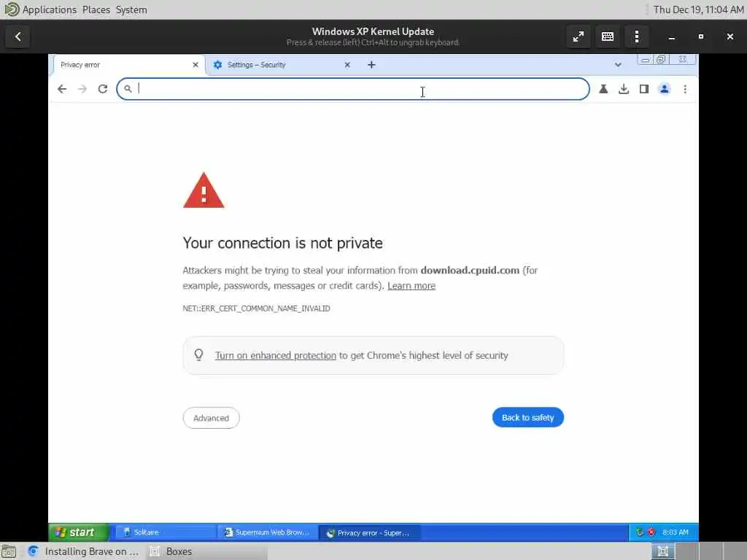Restore the XP browser window
The image size is (747, 560).
[661, 60]
